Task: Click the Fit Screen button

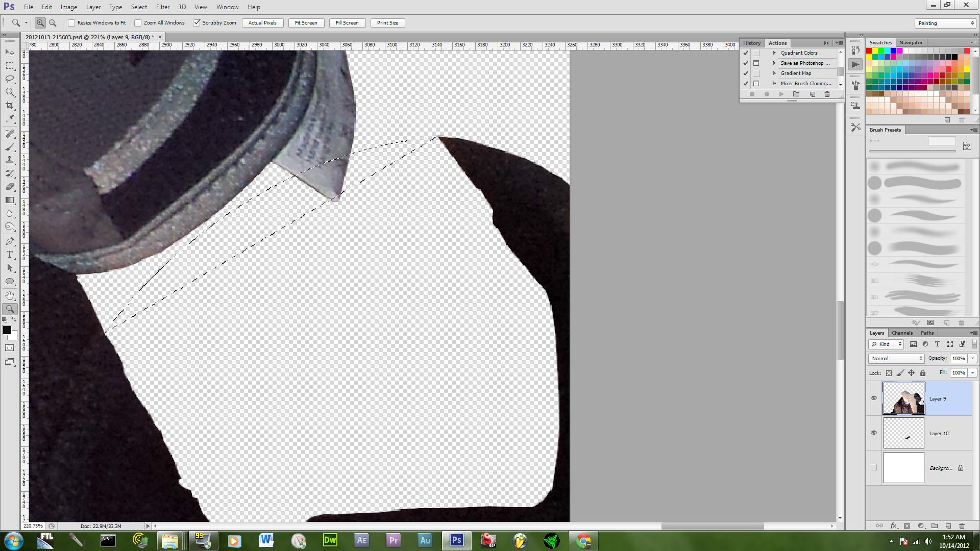Action: [x=306, y=23]
